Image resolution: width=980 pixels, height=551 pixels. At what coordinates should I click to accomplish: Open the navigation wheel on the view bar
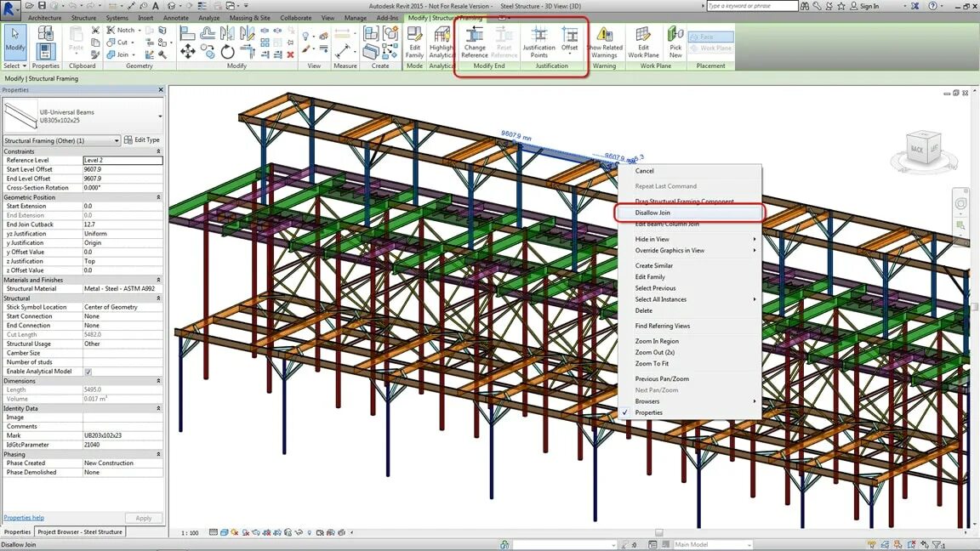tap(960, 204)
